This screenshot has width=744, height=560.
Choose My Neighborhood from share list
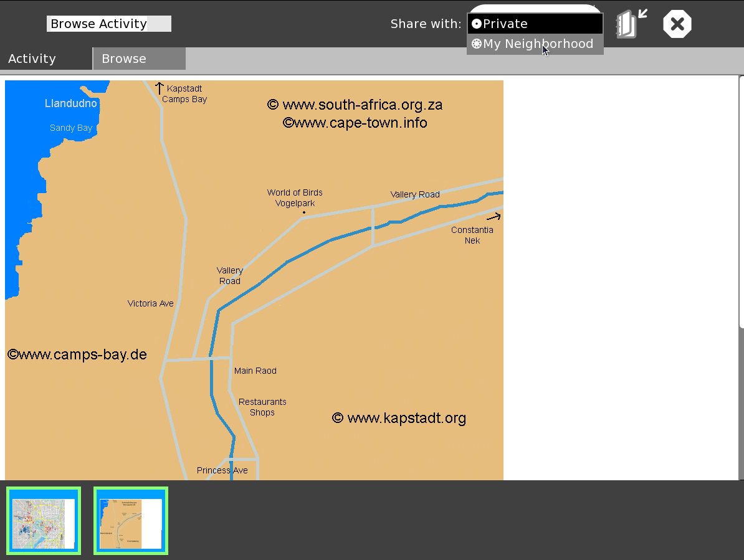coord(537,44)
